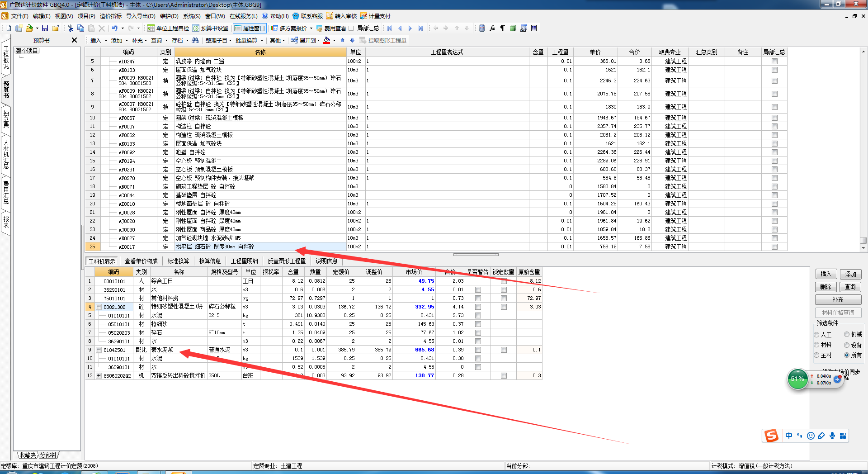Click the 查询 button on right panel

point(850,287)
